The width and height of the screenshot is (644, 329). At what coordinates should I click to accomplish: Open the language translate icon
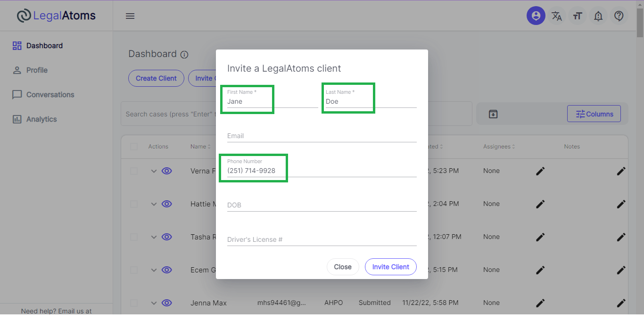click(557, 16)
